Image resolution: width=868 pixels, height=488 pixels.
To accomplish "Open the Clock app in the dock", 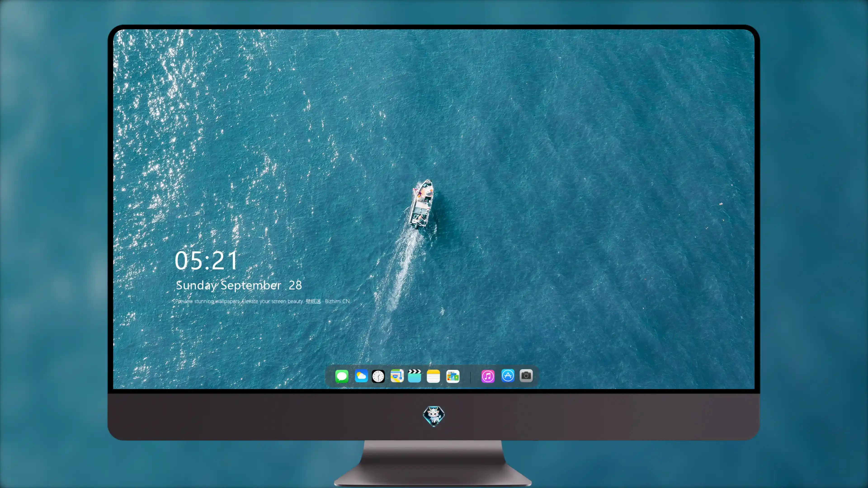I will tap(378, 376).
